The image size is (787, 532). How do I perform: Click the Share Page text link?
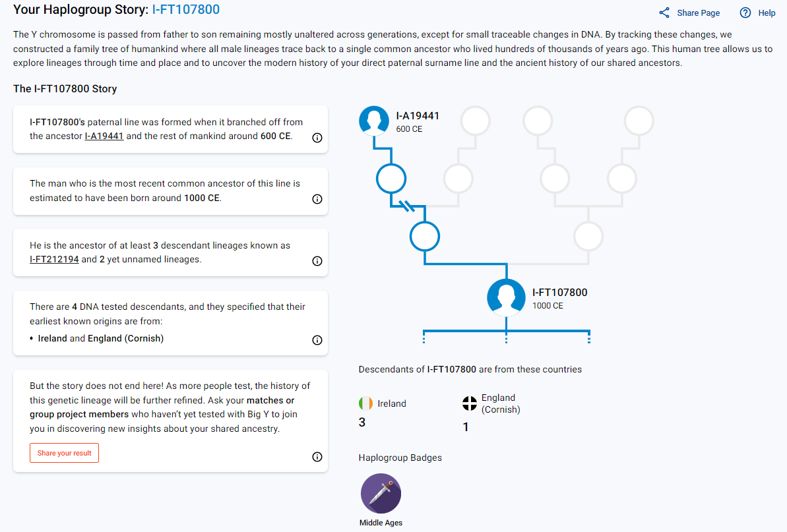pos(698,13)
